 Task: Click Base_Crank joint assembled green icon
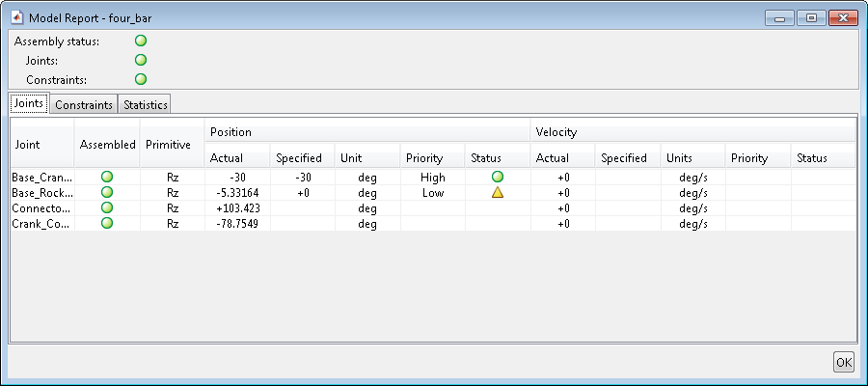(x=107, y=178)
